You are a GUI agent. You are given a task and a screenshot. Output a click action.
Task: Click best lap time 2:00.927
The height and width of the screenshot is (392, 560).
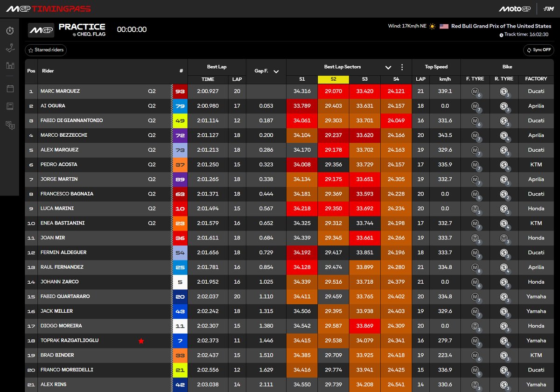(208, 91)
